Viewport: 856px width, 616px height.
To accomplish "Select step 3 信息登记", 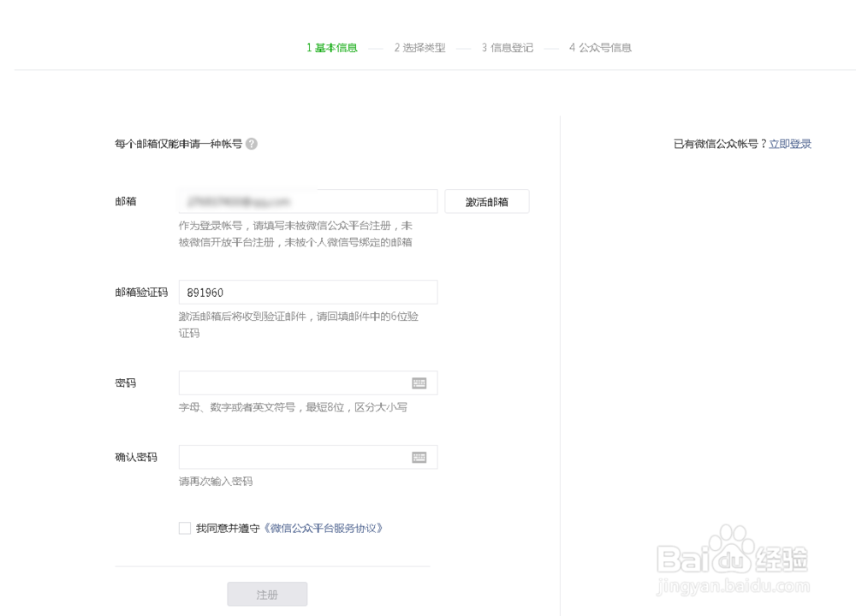I will (507, 48).
